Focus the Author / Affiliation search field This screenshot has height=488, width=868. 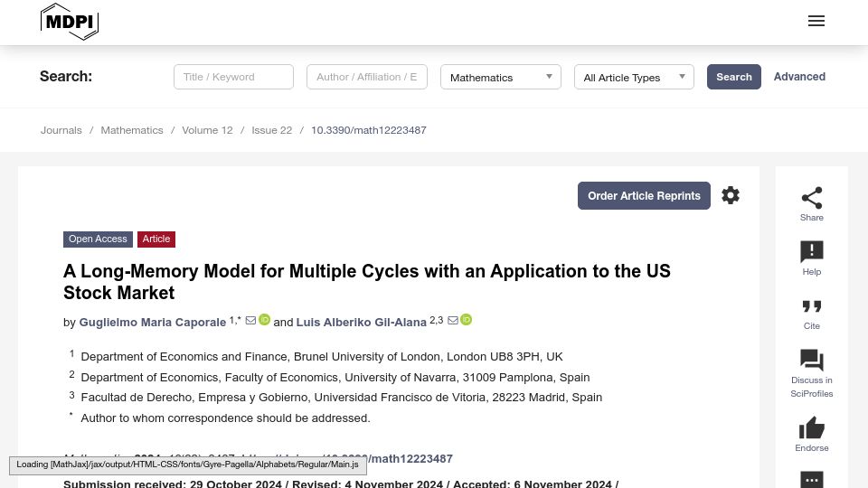pyautogui.click(x=367, y=77)
